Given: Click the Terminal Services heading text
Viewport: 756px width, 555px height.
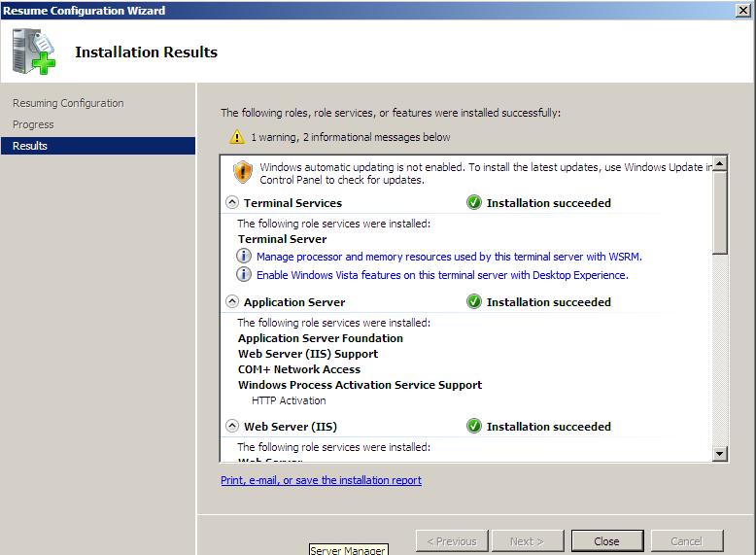Looking at the screenshot, I should (292, 203).
